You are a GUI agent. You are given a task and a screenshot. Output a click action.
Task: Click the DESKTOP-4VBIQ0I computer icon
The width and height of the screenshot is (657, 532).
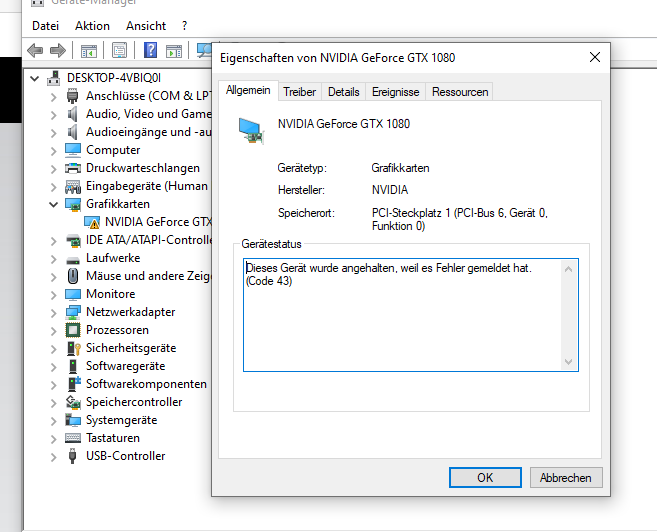tap(53, 78)
